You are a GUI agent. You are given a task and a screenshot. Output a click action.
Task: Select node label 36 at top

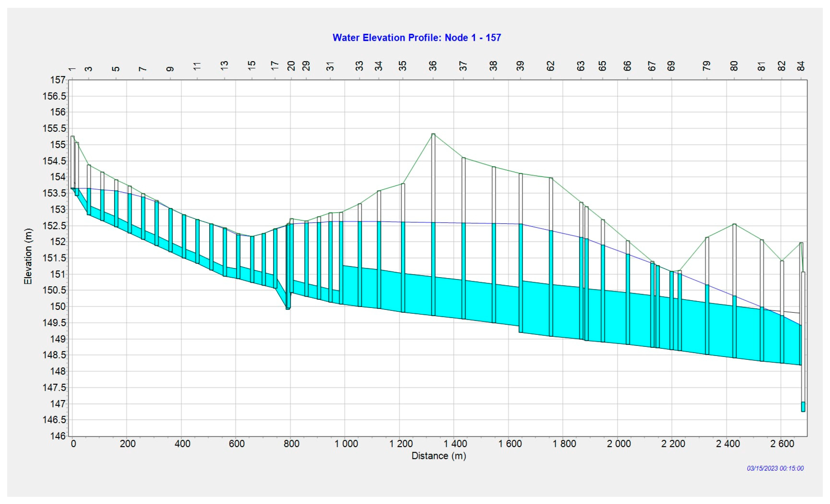coord(433,66)
